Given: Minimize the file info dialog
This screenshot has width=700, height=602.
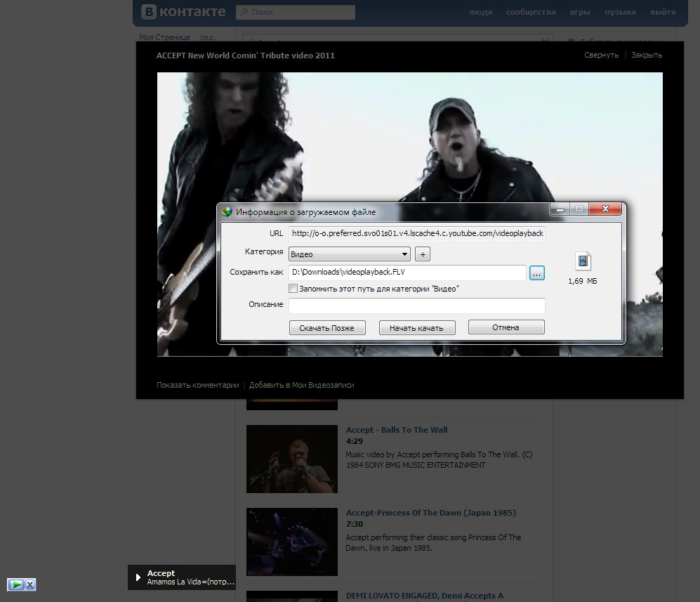Looking at the screenshot, I should coord(560,209).
